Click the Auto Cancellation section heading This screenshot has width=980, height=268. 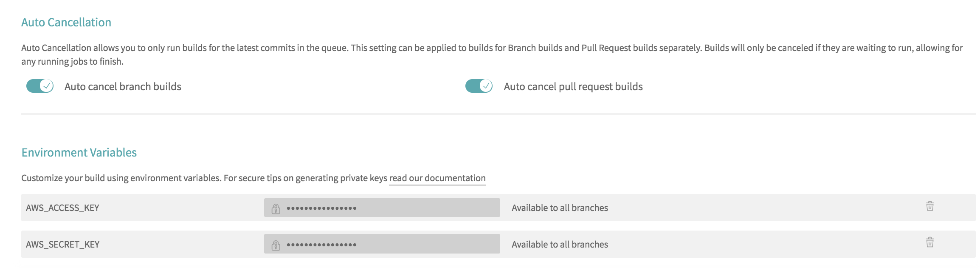(66, 22)
